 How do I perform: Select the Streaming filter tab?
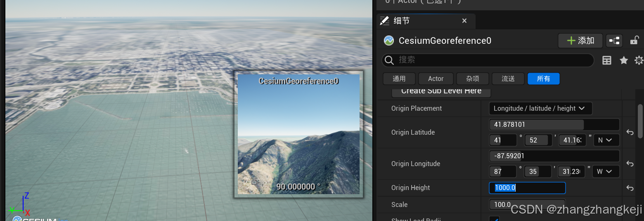(508, 78)
